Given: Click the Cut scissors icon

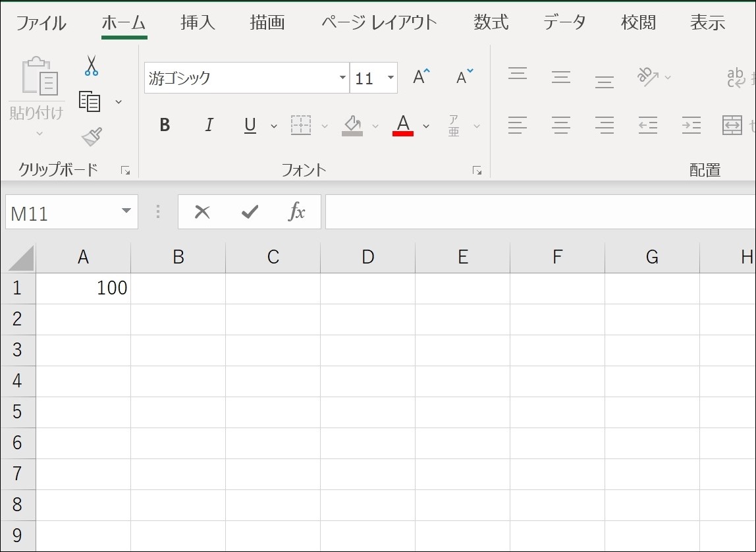Looking at the screenshot, I should pos(92,66).
